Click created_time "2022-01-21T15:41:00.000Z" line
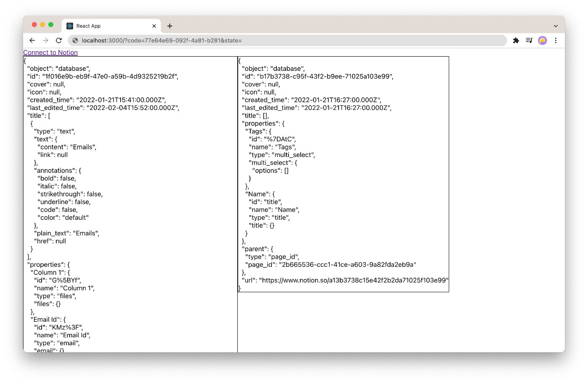The image size is (588, 383). pyautogui.click(x=97, y=100)
